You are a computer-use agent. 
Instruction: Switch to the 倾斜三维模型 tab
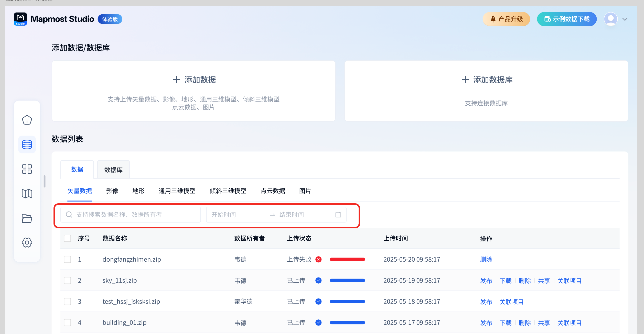point(228,191)
